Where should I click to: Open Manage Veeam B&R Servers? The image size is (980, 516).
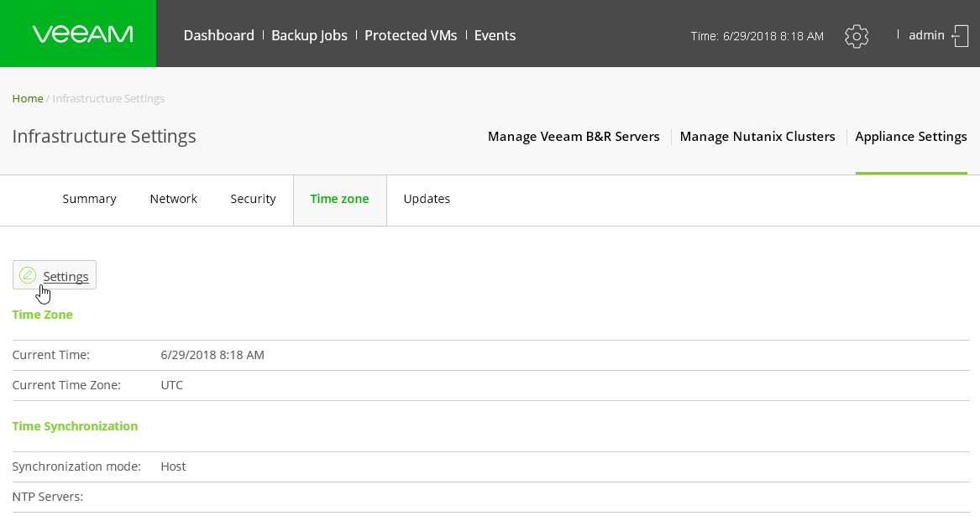[573, 137]
